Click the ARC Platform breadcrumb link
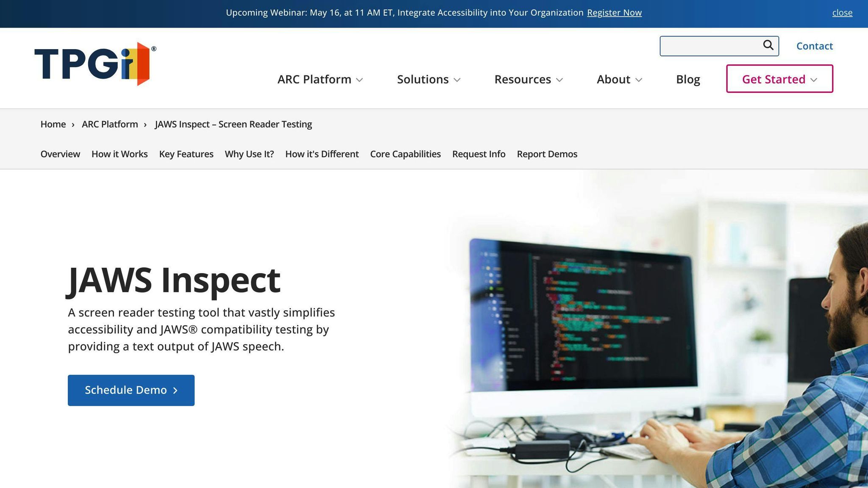868x488 pixels. [x=110, y=124]
